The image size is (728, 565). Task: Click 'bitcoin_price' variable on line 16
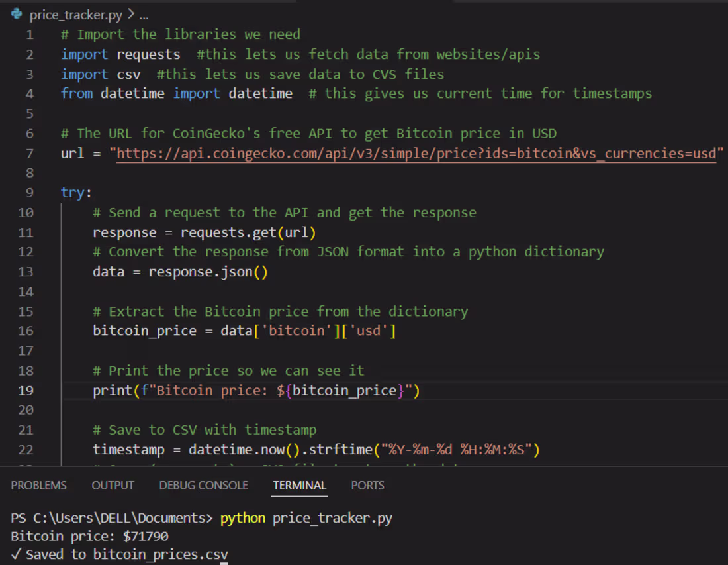click(x=144, y=331)
